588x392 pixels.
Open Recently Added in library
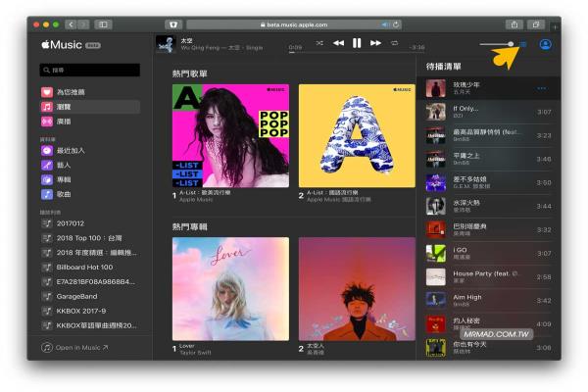click(x=90, y=150)
